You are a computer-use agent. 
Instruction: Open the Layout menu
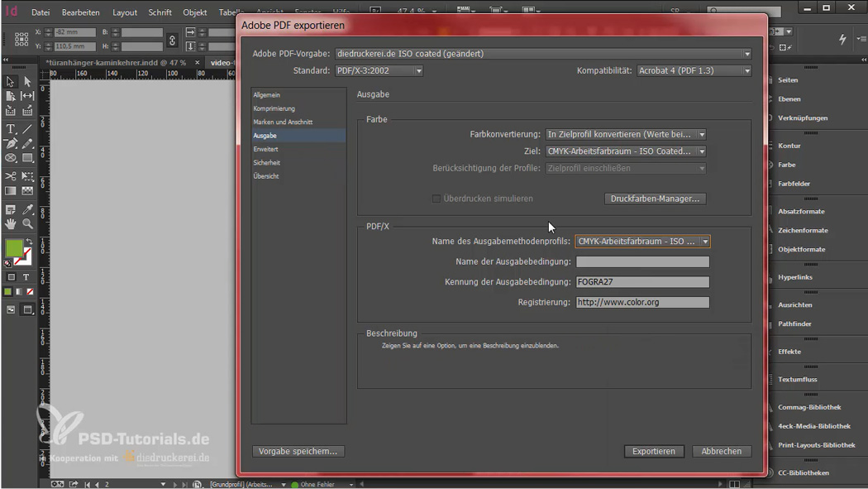pos(125,12)
